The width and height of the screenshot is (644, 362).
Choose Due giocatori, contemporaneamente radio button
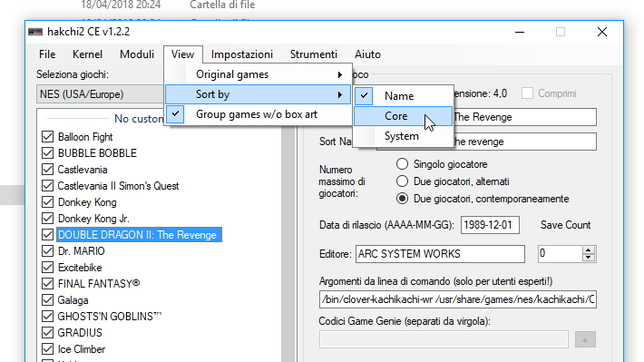tap(402, 199)
